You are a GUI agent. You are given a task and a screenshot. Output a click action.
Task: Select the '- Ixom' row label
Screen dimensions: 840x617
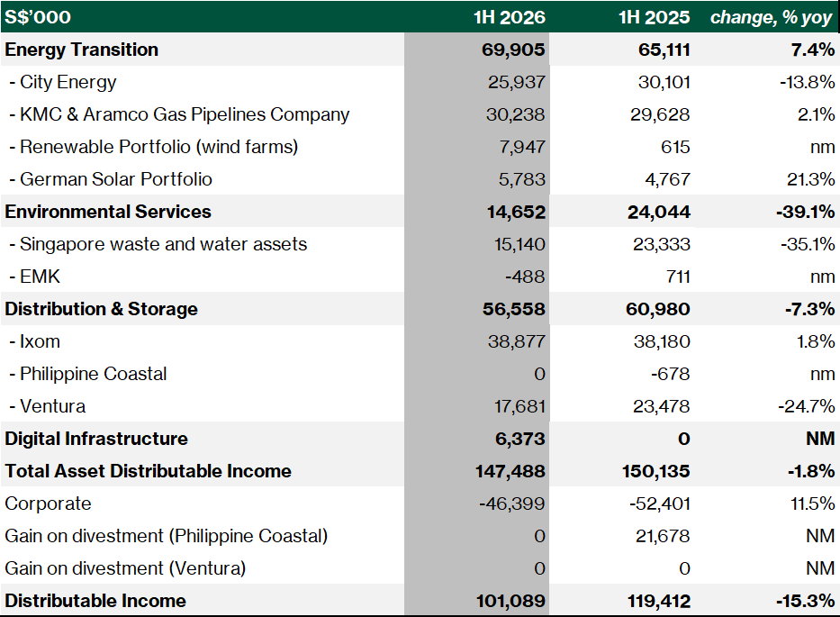35,341
